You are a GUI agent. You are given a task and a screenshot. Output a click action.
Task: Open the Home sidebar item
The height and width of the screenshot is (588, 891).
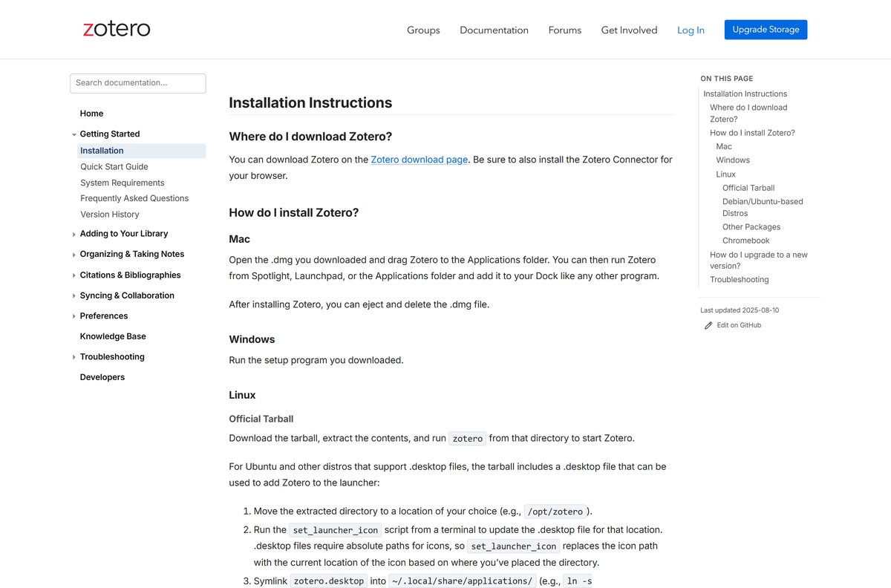(x=92, y=114)
